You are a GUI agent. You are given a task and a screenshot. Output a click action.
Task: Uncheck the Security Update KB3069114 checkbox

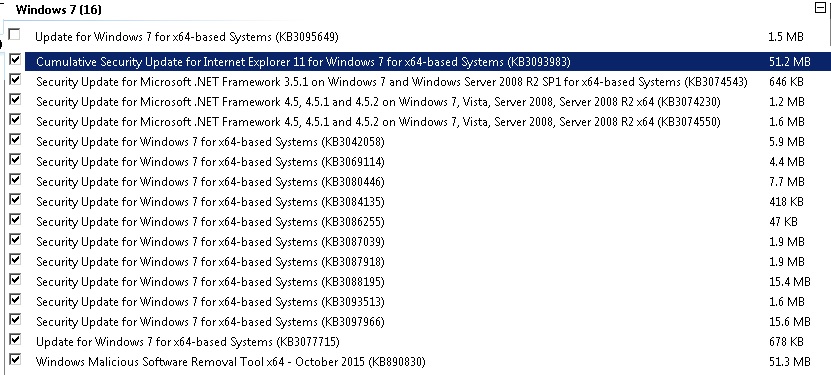[15, 159]
